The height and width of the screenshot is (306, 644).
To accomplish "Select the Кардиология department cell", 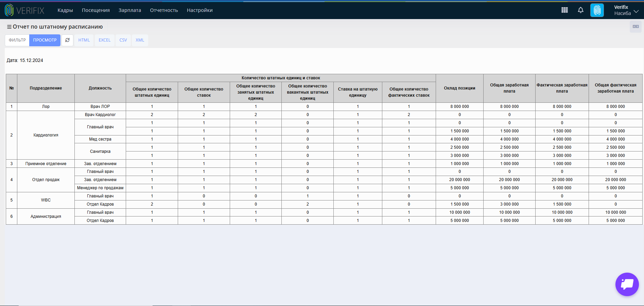I will point(46,135).
